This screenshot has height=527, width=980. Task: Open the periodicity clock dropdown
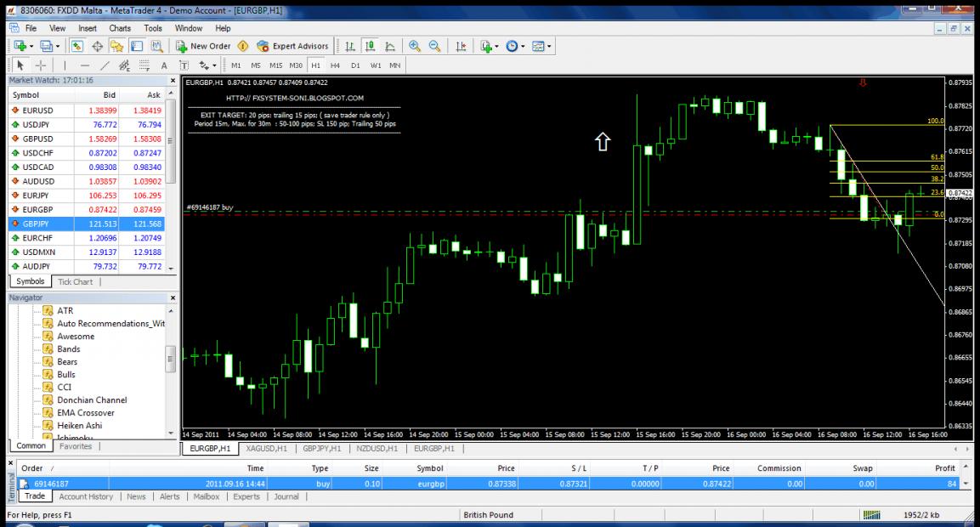coord(524,46)
